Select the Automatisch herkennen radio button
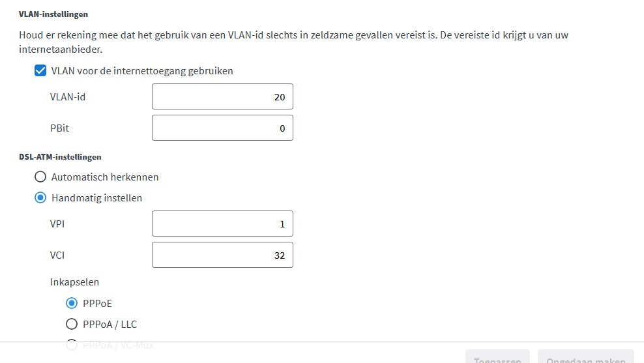Image resolution: width=644 pixels, height=363 pixels. (x=40, y=177)
